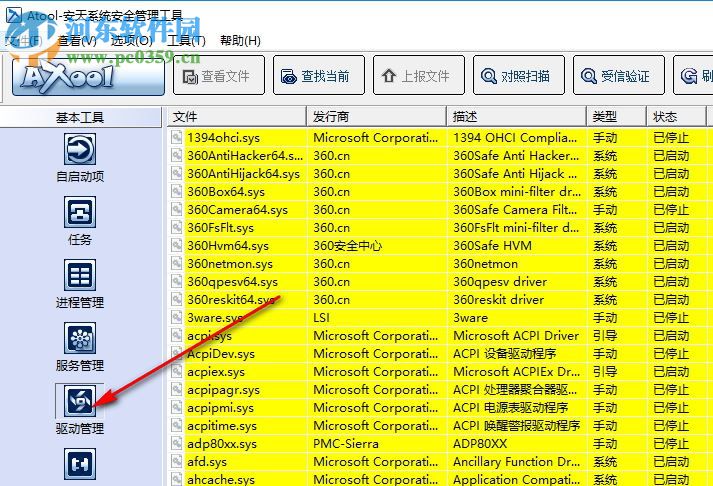Click the LSI publisher cell
Image resolution: width=713 pixels, height=486 pixels.
pos(321,318)
